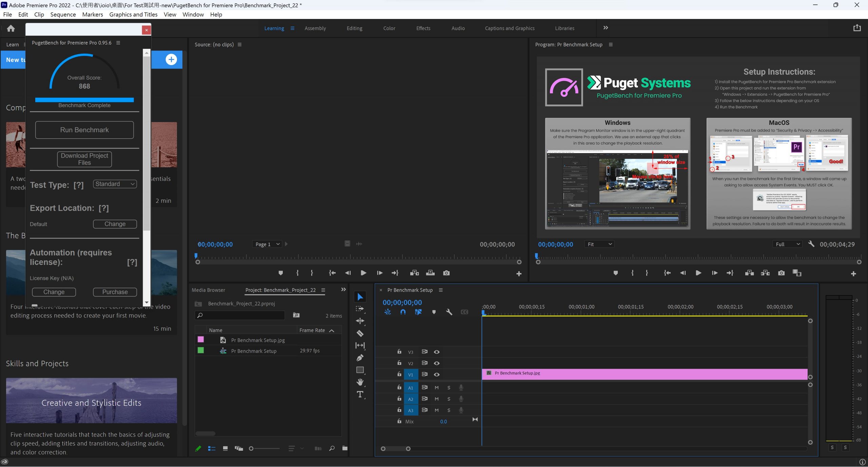Image resolution: width=868 pixels, height=467 pixels.
Task: Toggle Linked Selection in timeline
Action: 418,312
